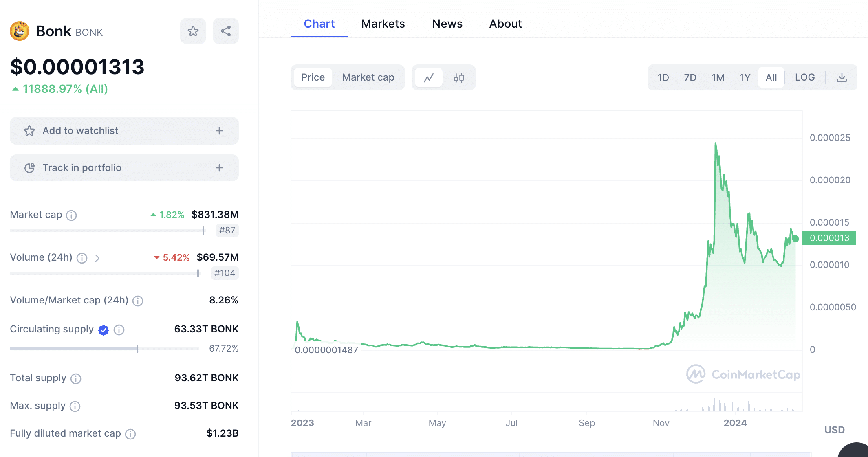
Task: Click the share icon for BONK
Action: click(226, 31)
